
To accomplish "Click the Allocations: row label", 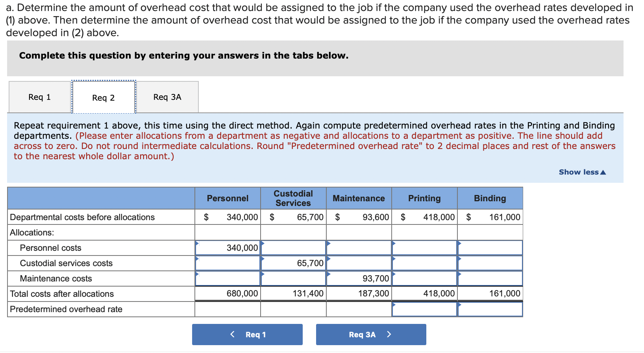I will [x=32, y=233].
